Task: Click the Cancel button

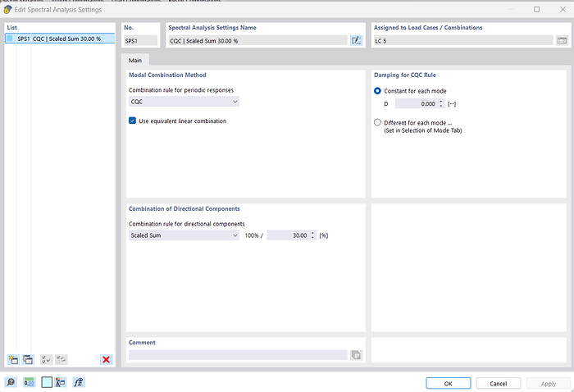Action: (498, 383)
